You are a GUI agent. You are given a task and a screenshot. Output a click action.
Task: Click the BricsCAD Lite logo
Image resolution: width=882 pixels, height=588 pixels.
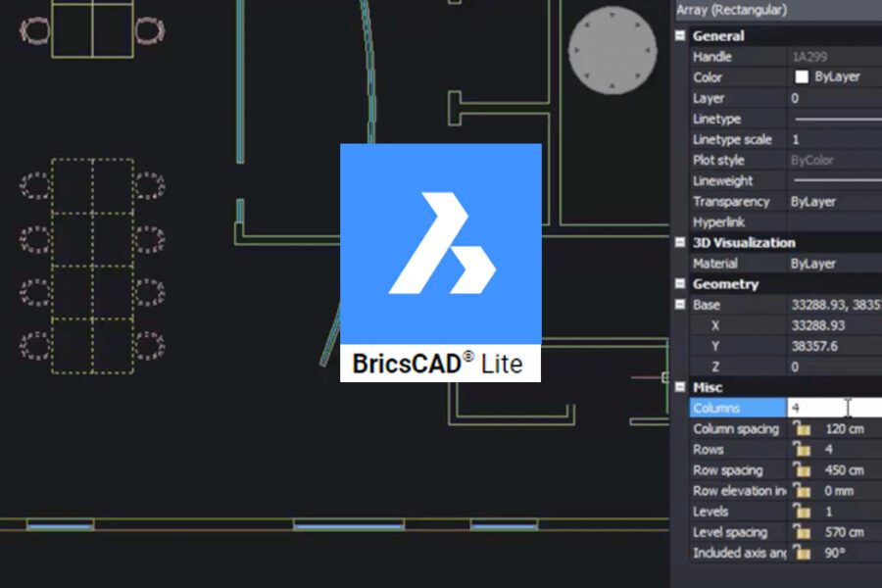click(440, 263)
